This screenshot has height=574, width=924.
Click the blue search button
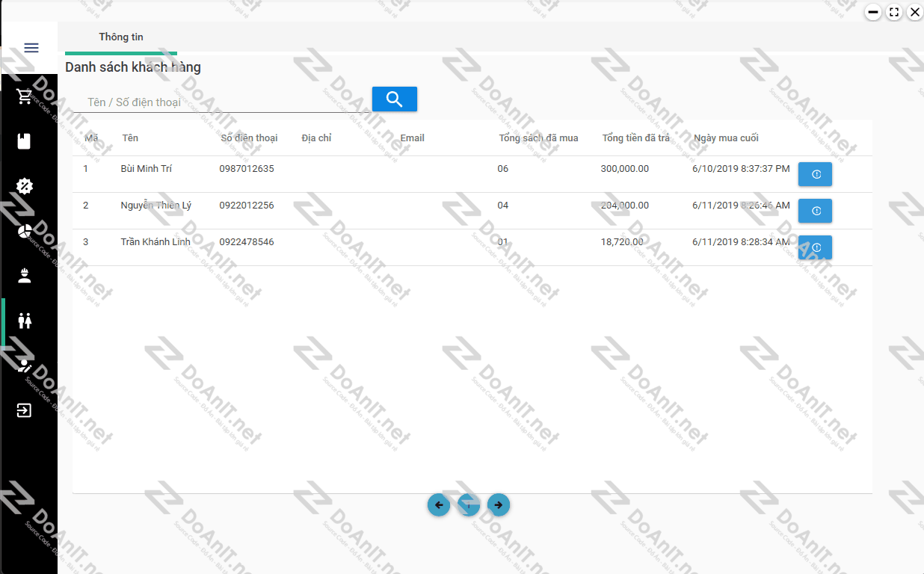(x=394, y=99)
